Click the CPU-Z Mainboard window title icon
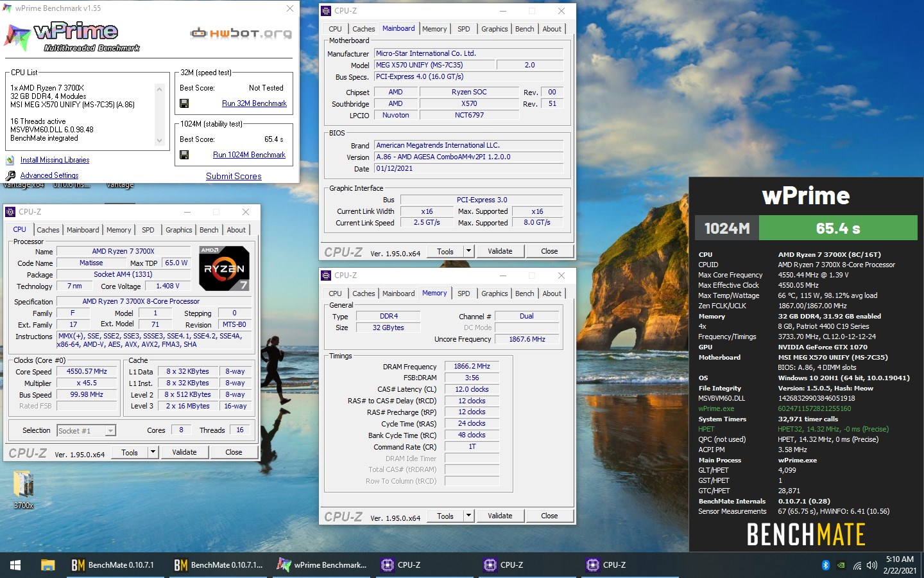Viewport: 924px width, 578px height. (x=326, y=11)
